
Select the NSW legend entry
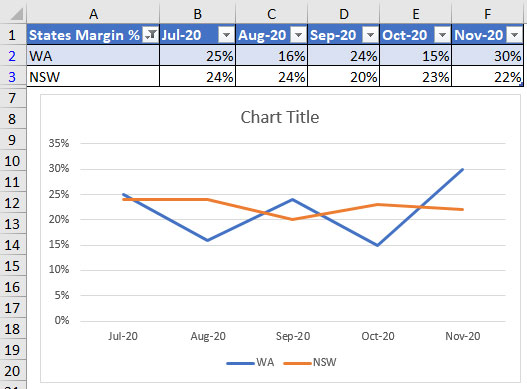[x=310, y=362]
